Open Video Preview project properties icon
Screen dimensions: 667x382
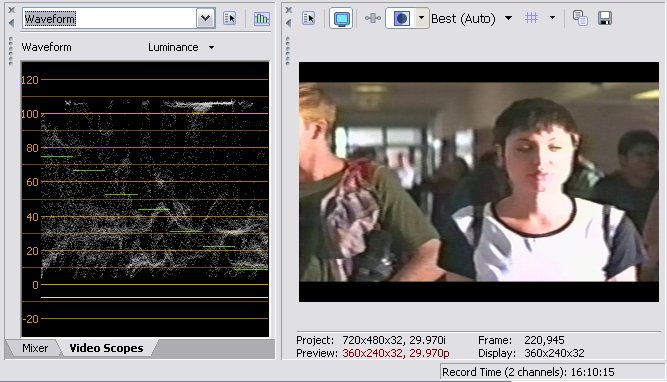pyautogui.click(x=308, y=18)
